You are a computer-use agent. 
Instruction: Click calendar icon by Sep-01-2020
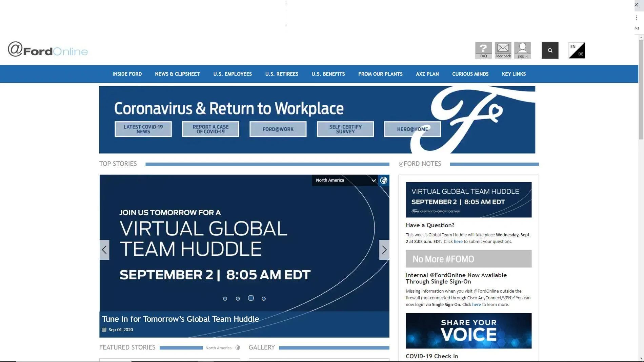[104, 329]
